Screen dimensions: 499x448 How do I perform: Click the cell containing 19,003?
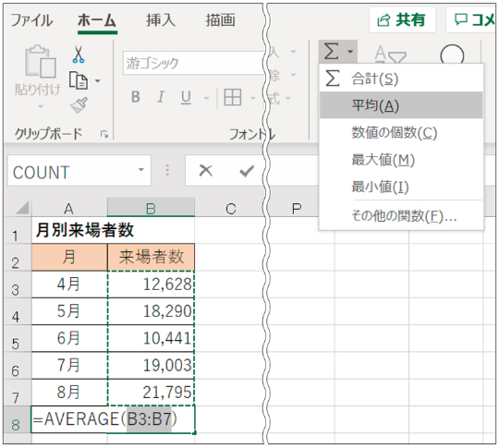click(152, 365)
